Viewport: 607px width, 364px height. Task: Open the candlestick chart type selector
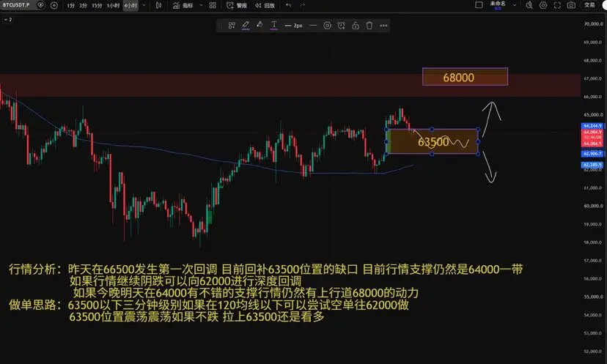158,5
